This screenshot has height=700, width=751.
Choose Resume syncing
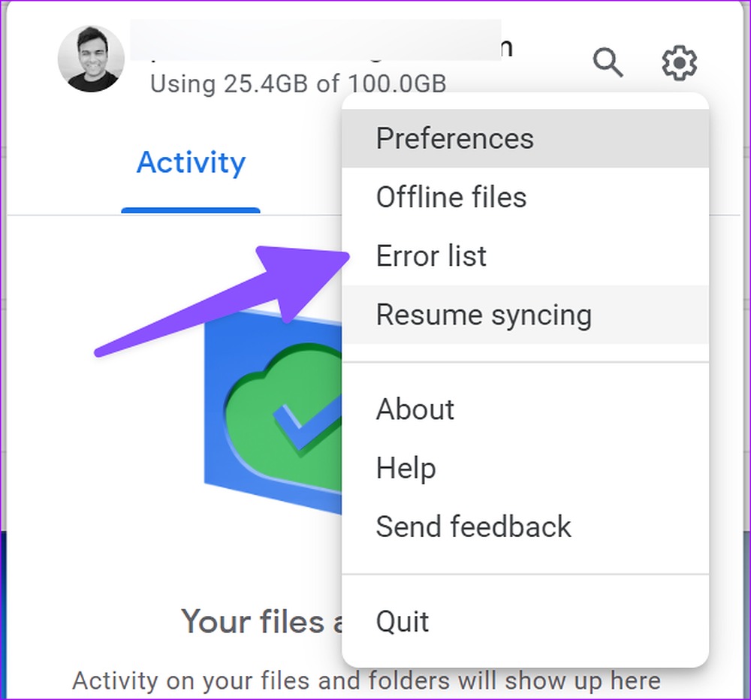coord(525,315)
